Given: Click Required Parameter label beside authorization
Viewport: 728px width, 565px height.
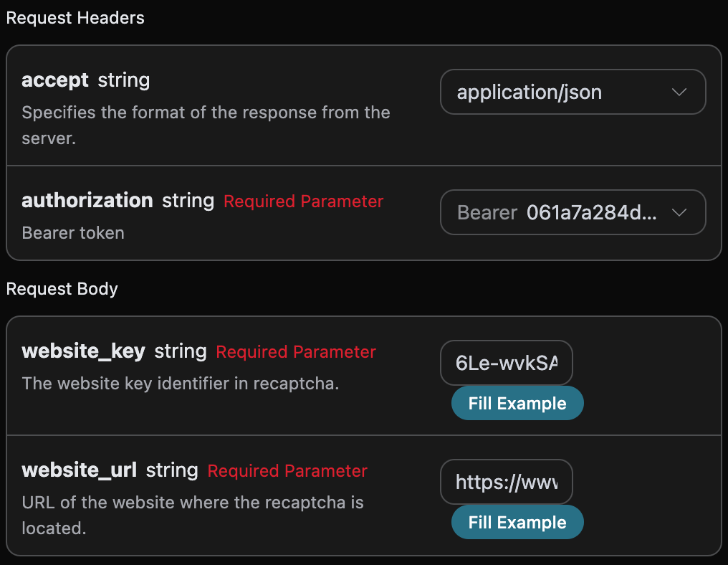Looking at the screenshot, I should coord(303,201).
